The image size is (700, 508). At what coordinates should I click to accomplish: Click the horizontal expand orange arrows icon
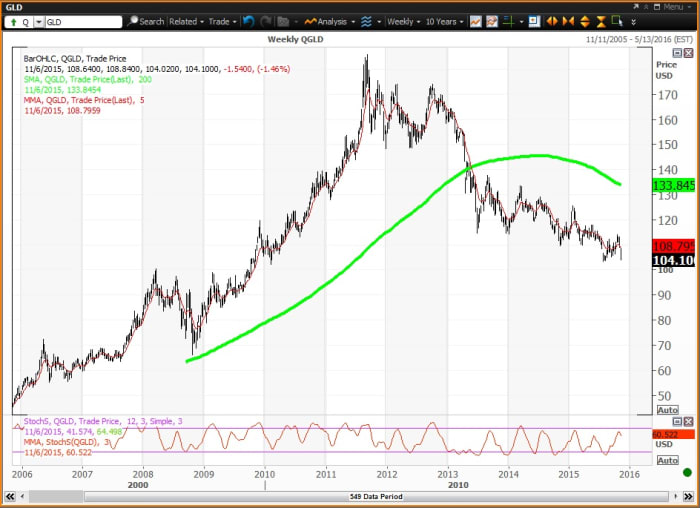[x=554, y=21]
